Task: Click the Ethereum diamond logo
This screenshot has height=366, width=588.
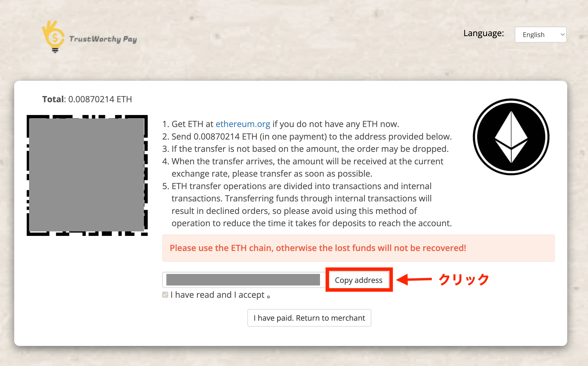Action: [x=511, y=137]
